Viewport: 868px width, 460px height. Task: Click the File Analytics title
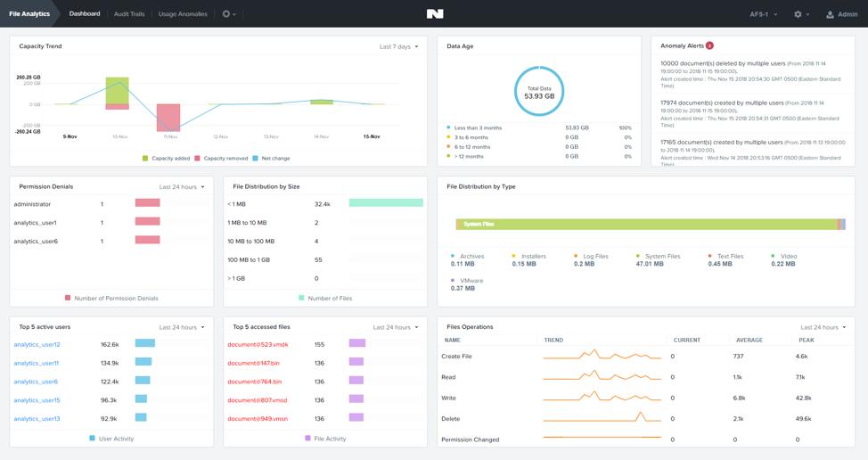29,14
